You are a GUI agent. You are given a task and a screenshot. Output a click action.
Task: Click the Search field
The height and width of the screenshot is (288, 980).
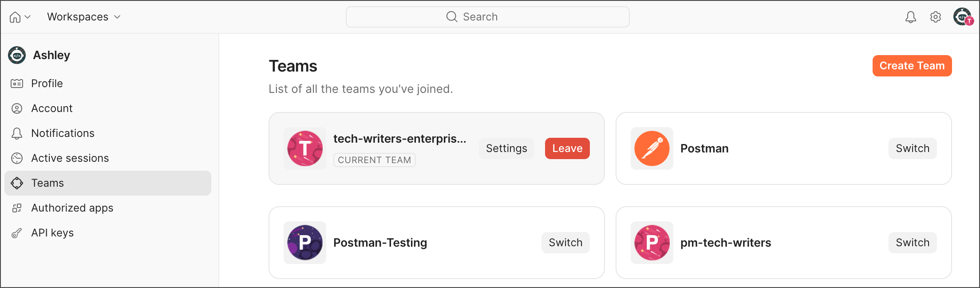[x=487, y=17]
